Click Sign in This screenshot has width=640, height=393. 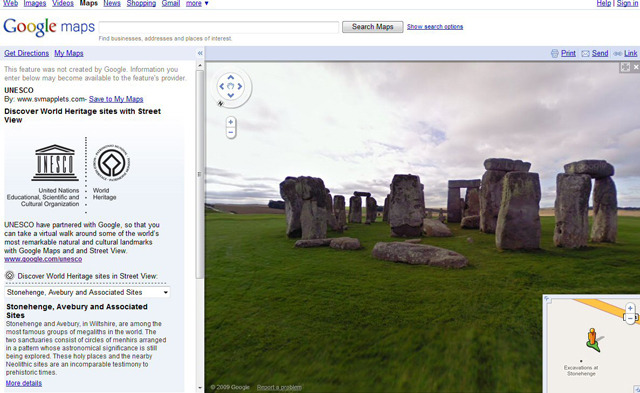[627, 3]
